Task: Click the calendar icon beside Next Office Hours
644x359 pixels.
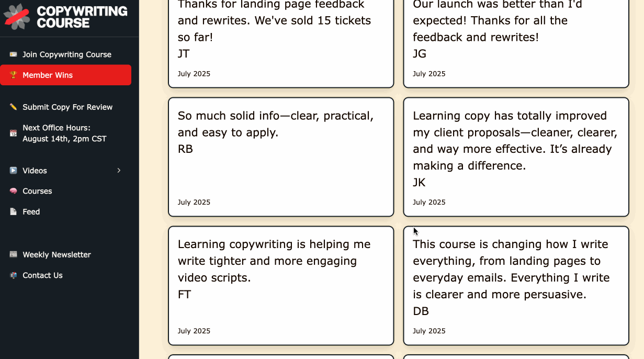Action: tap(13, 133)
